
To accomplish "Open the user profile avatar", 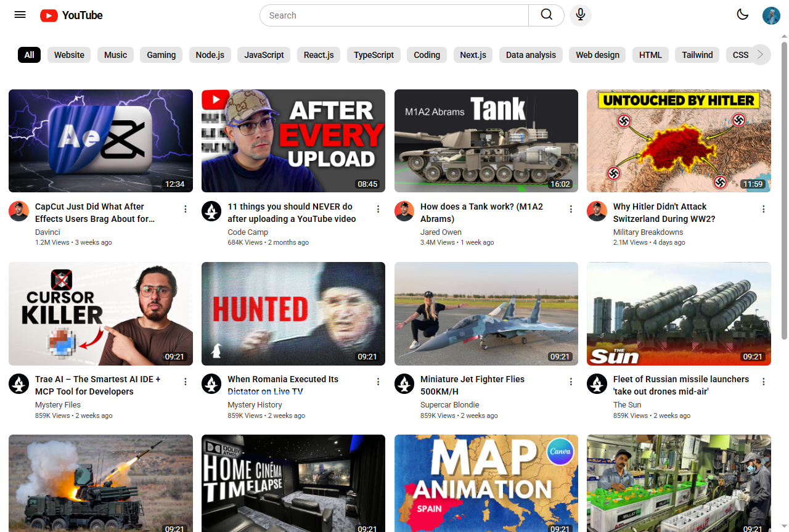I will point(771,15).
